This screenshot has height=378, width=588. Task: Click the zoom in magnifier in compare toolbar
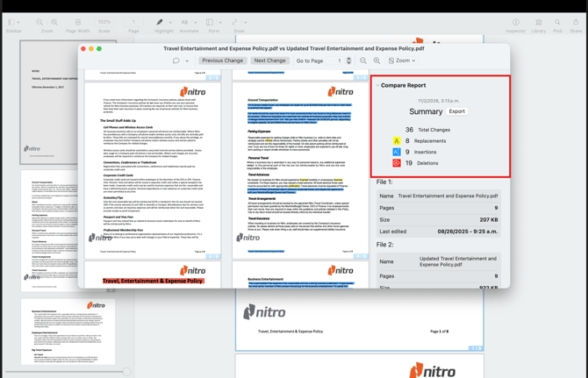tap(376, 61)
